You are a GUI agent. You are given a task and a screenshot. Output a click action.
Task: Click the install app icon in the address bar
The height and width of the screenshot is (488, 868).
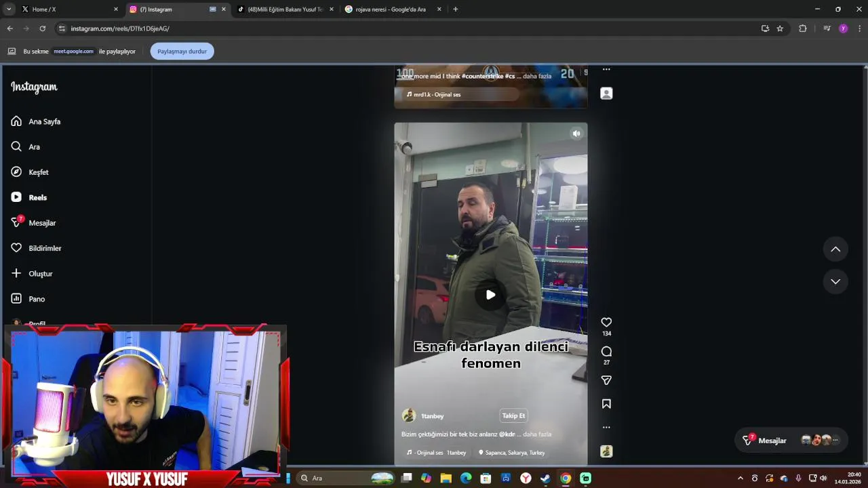pos(765,28)
